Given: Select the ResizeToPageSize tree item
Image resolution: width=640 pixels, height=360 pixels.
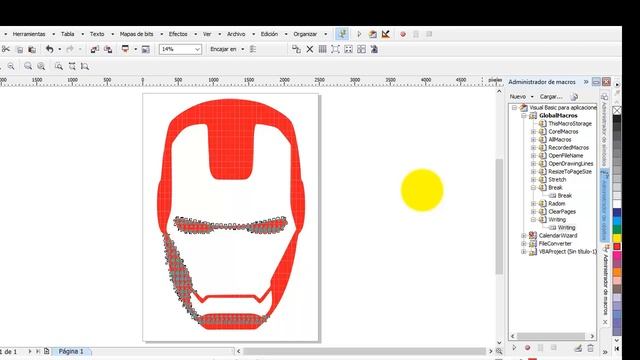Looking at the screenshot, I should pyautogui.click(x=570, y=172).
